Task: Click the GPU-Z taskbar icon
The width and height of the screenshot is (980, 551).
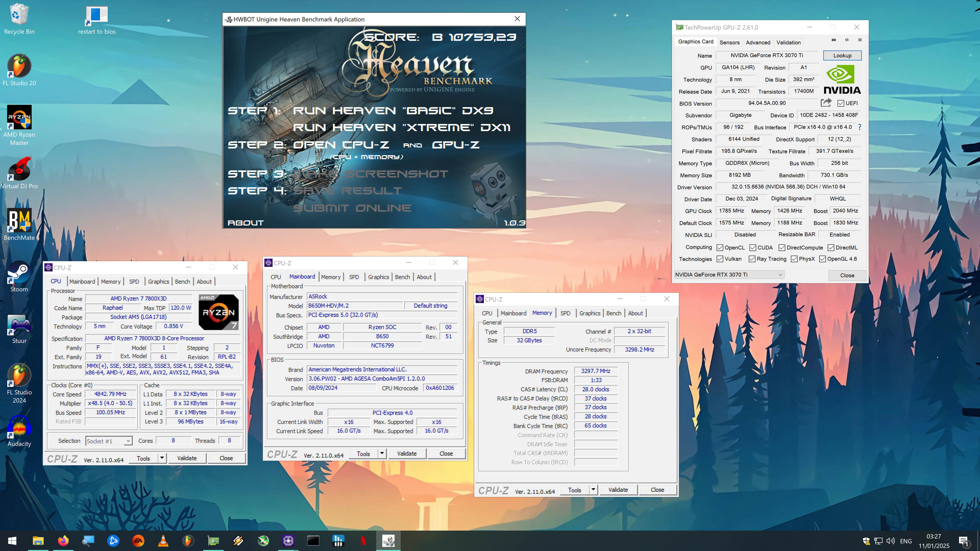Action: [x=213, y=540]
